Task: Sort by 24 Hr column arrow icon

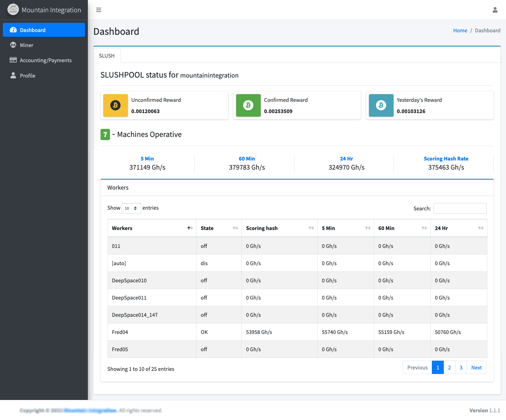Action: (481, 228)
